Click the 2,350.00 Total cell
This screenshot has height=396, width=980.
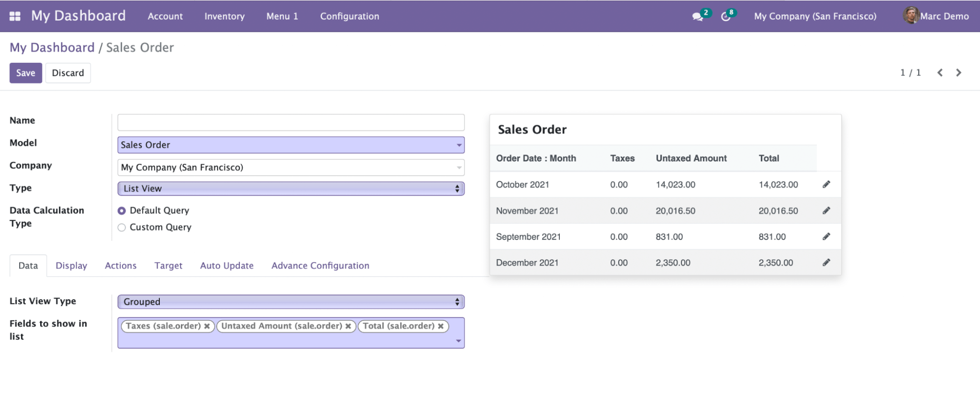[x=776, y=263]
